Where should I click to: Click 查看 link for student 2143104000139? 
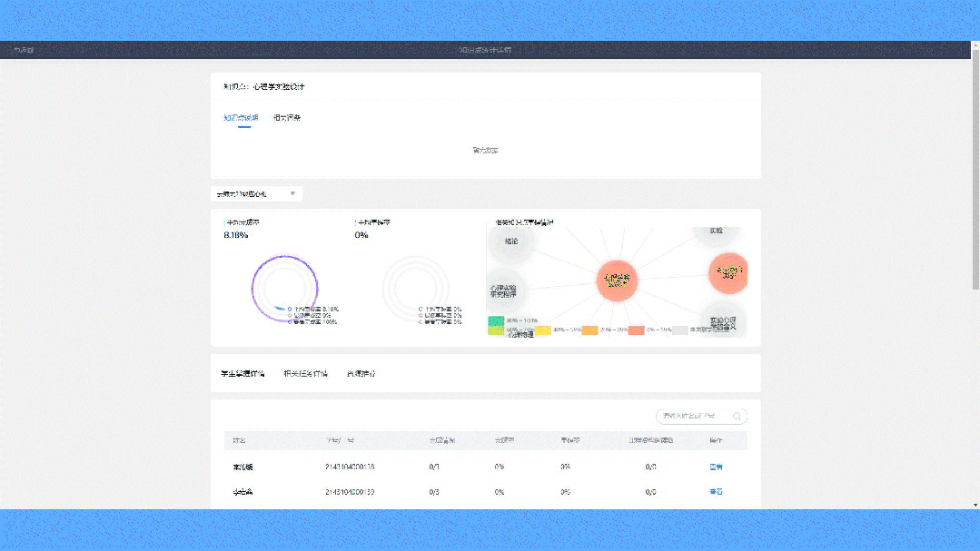(x=716, y=491)
